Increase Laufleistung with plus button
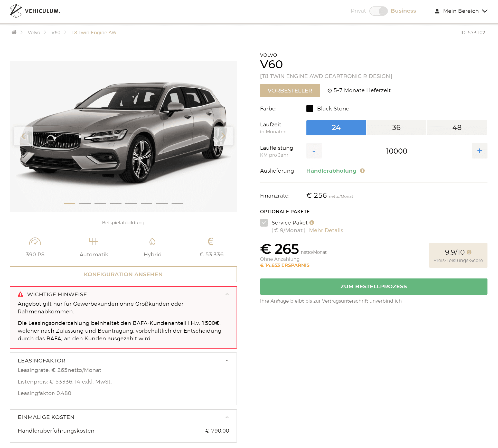The width and height of the screenshot is (498, 448). click(480, 151)
